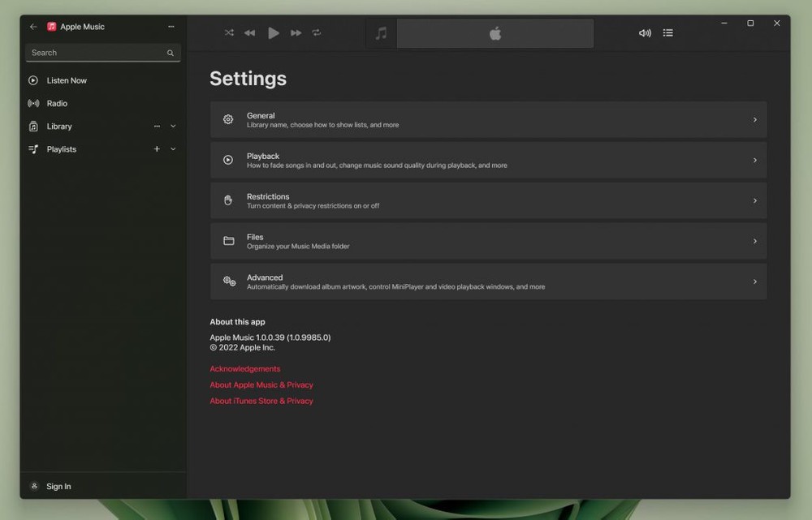Toggle repeat mode
Image resolution: width=812 pixels, height=520 pixels.
[317, 33]
